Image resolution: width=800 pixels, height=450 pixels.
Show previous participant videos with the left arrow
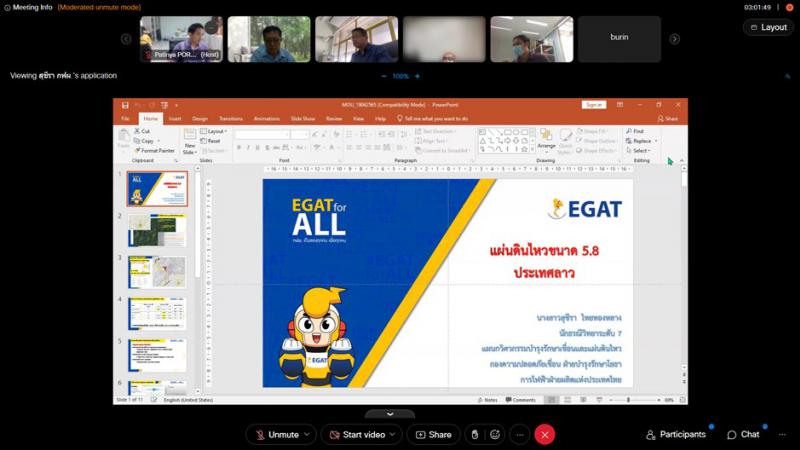tap(126, 39)
